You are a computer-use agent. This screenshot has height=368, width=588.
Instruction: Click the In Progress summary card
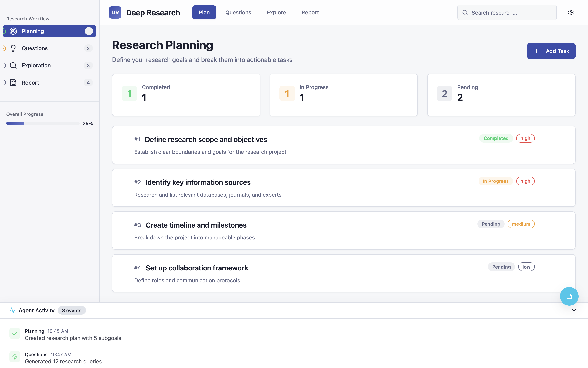pyautogui.click(x=344, y=95)
